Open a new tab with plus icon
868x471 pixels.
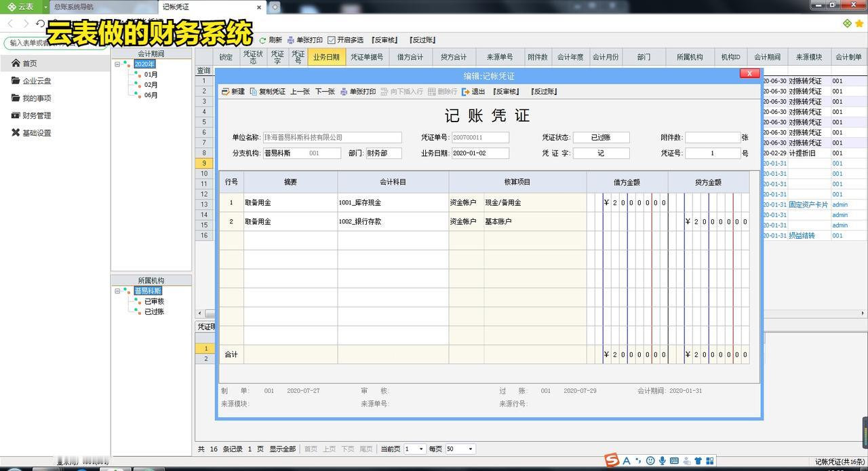[x=275, y=7]
